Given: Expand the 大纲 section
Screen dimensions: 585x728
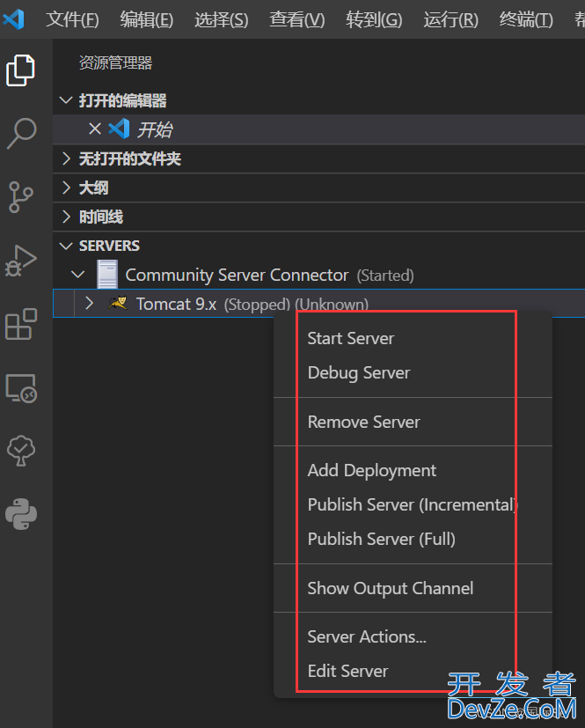Looking at the screenshot, I should point(66,188).
